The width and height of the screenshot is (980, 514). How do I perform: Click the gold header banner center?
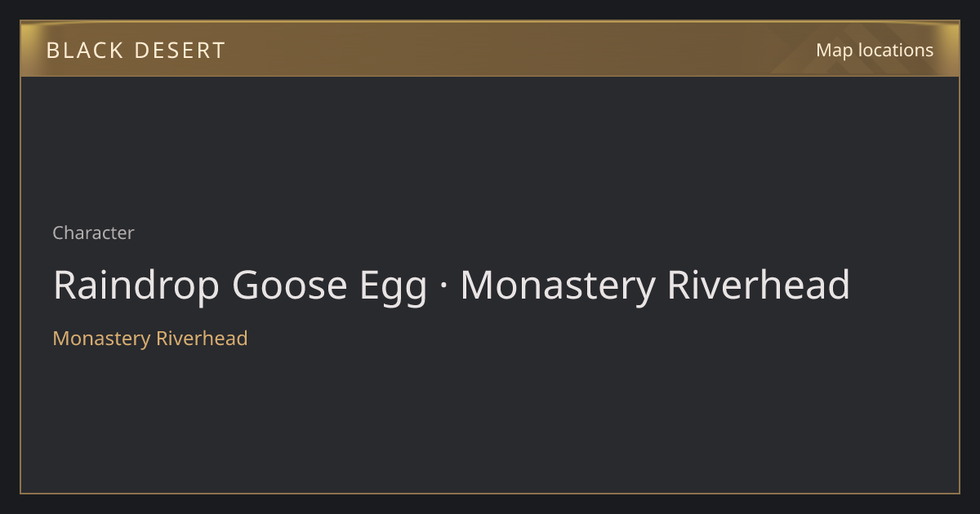(x=490, y=49)
